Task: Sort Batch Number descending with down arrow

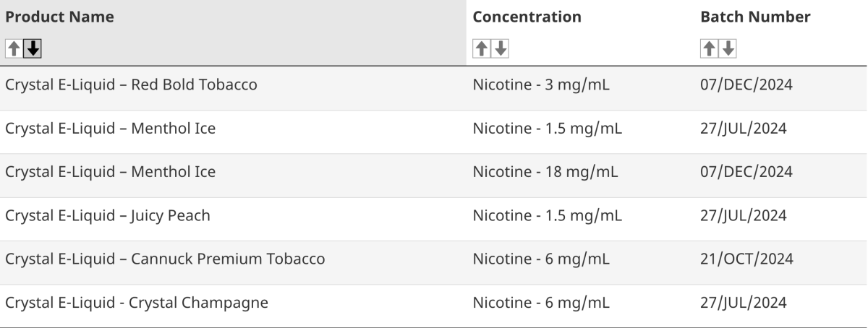Action: point(728,48)
